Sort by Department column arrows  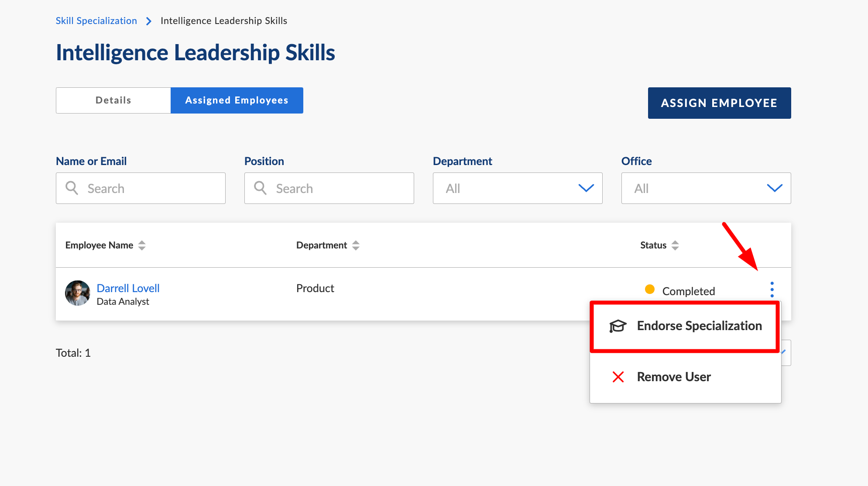(356, 245)
